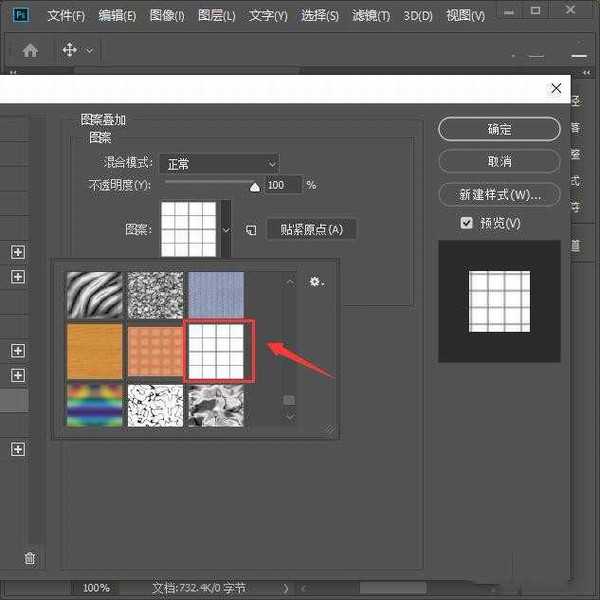Open the pattern picker gear settings menu
Viewport: 600px width, 600px height.
point(316,283)
